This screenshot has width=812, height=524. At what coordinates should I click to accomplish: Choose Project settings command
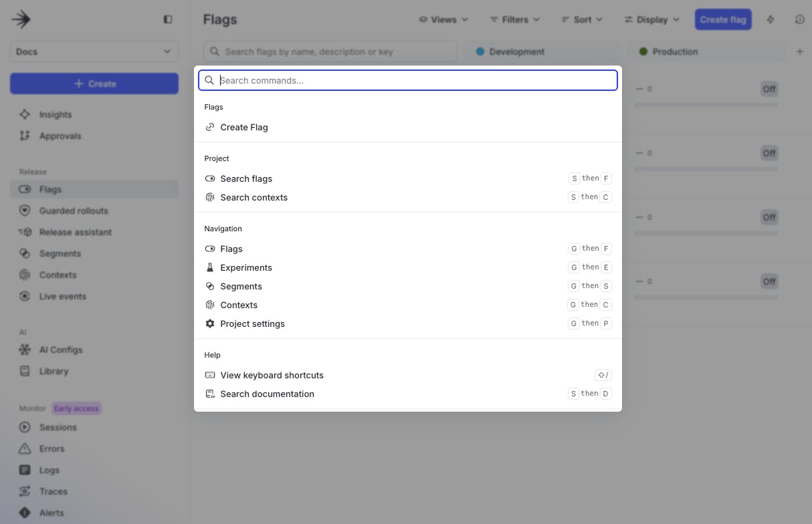point(252,323)
